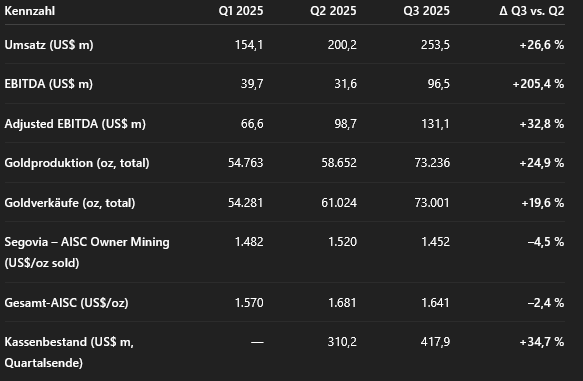Click the Q3 2025 column header
Screen dimensions: 583x381
(426, 11)
